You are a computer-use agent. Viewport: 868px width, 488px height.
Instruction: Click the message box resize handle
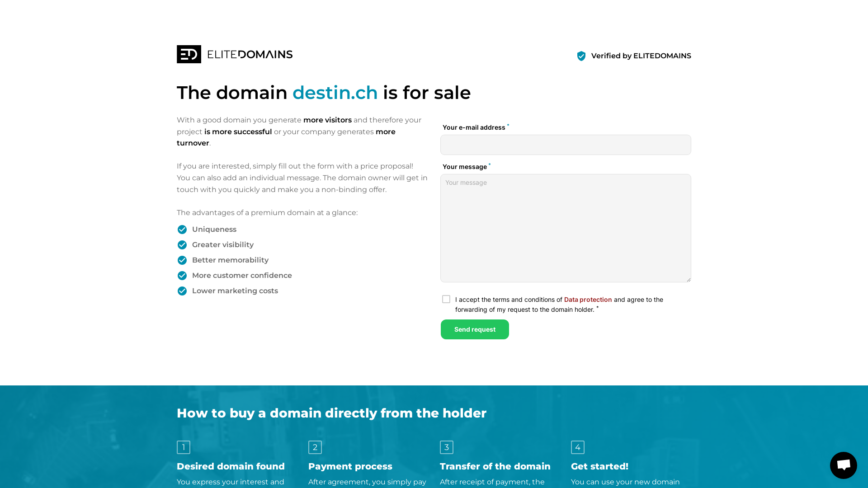click(x=688, y=279)
